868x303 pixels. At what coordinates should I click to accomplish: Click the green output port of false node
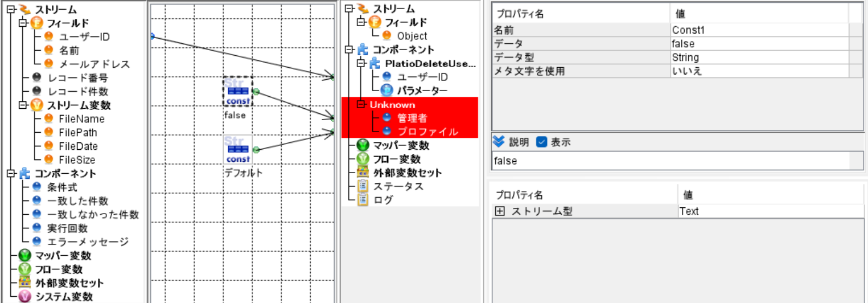(256, 92)
